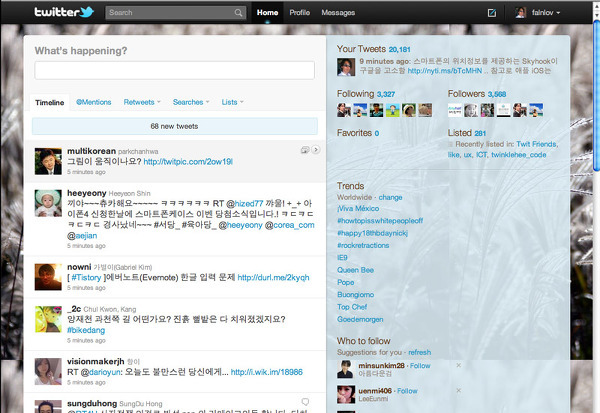This screenshot has height=413, width=600.
Task: Dismiss the minsunkim28 follow suggestion
Action: point(458,366)
